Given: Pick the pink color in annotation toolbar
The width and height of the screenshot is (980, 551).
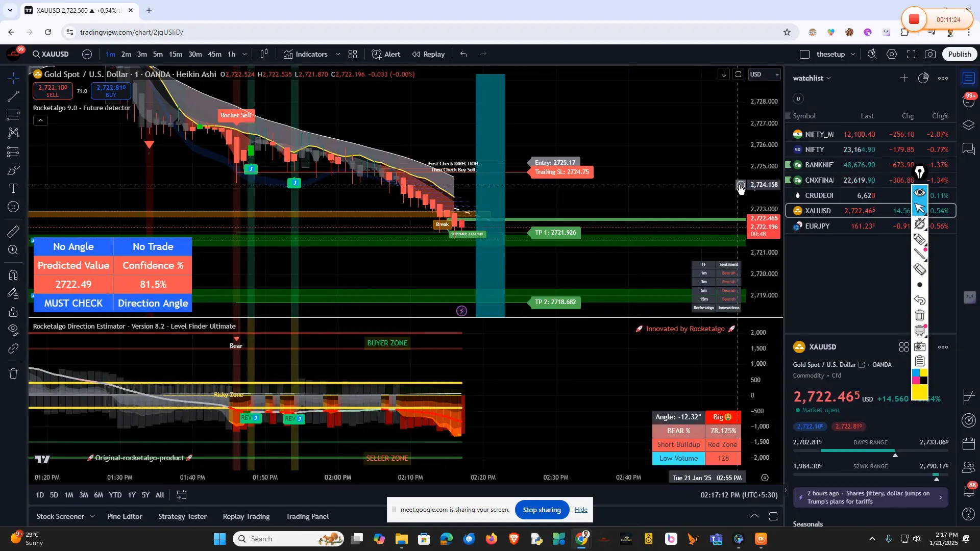Looking at the screenshot, I should [916, 381].
